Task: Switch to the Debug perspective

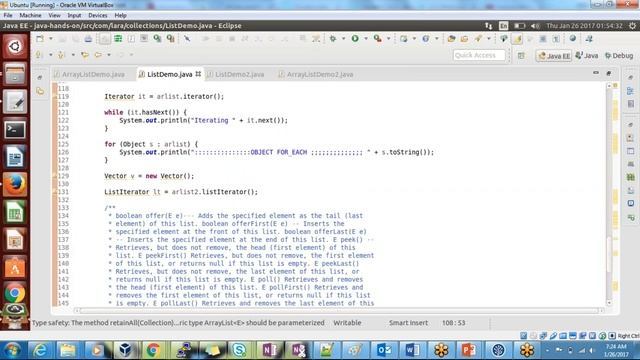Action: (619, 56)
